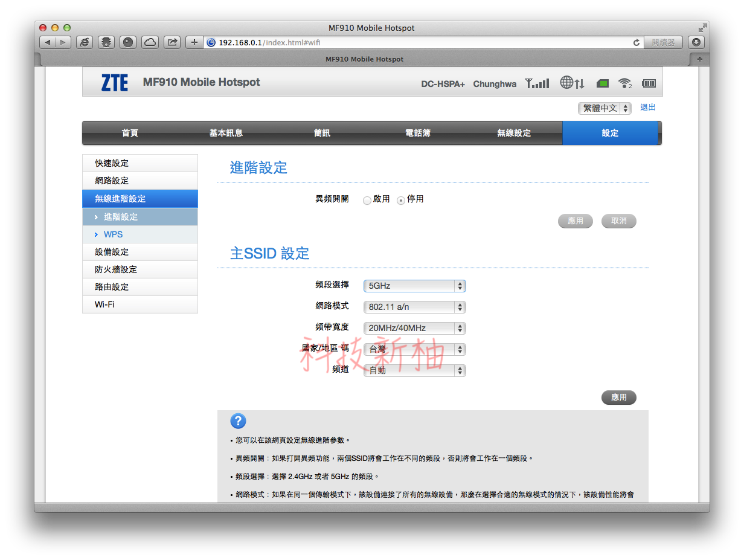Reload the page with the refresh icon
The image size is (744, 560).
point(636,42)
